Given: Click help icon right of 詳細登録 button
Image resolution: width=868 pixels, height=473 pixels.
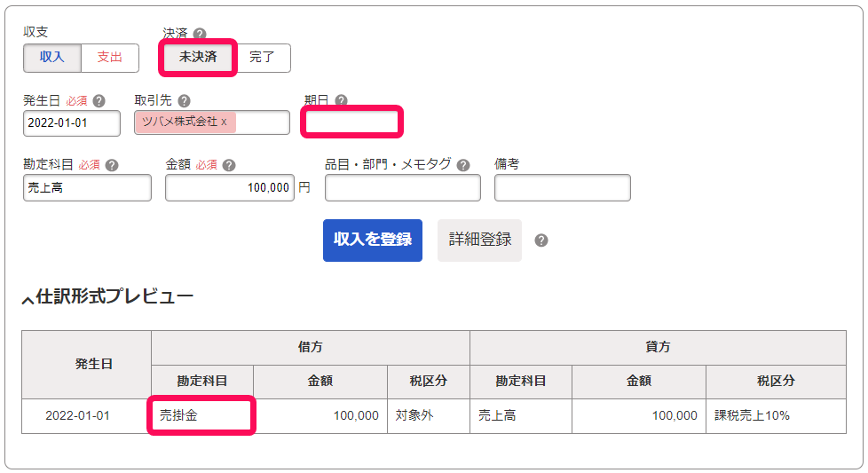Looking at the screenshot, I should (x=541, y=240).
